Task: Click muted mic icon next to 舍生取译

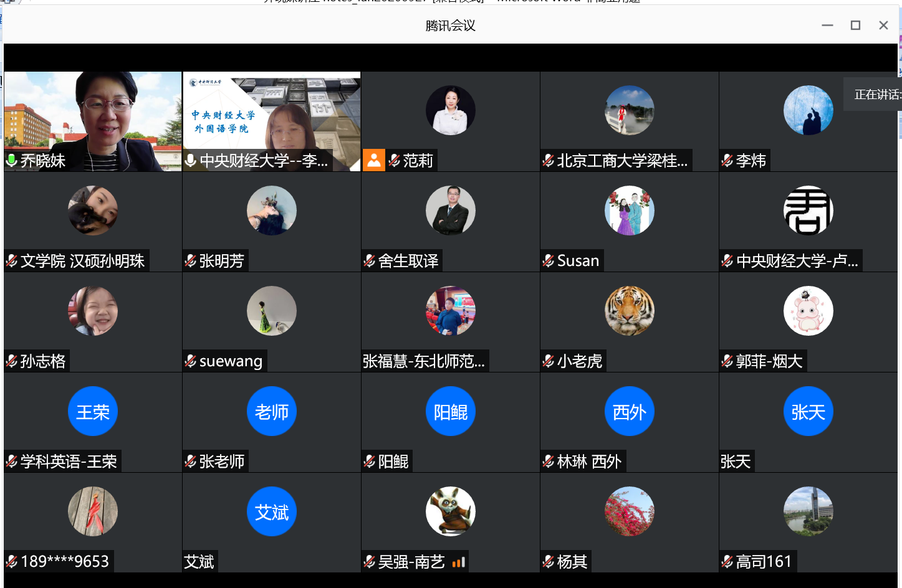Action: (369, 261)
